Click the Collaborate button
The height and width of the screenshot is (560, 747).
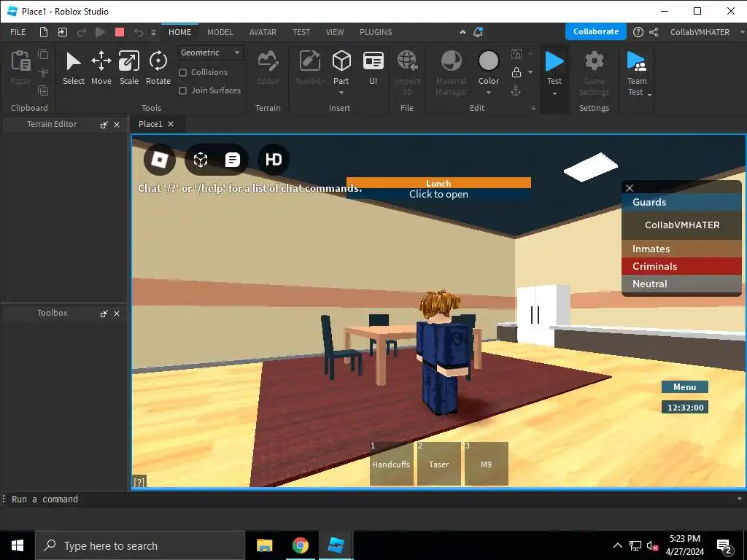(x=595, y=31)
